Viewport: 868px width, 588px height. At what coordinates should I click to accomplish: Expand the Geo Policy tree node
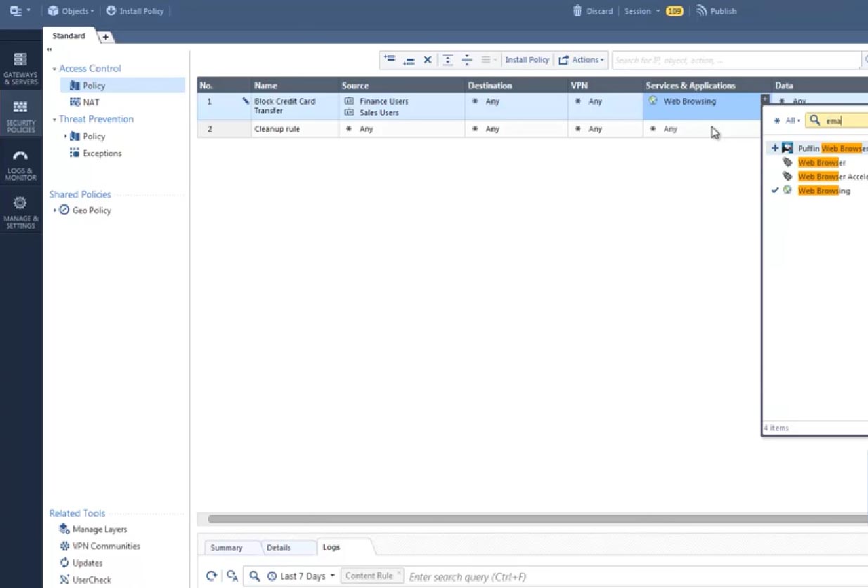pos(55,211)
